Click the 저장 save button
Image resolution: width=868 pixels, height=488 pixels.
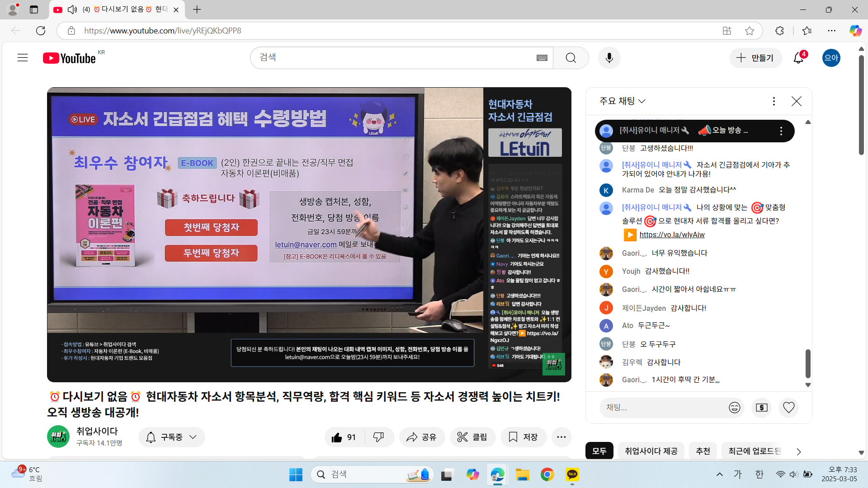click(524, 437)
